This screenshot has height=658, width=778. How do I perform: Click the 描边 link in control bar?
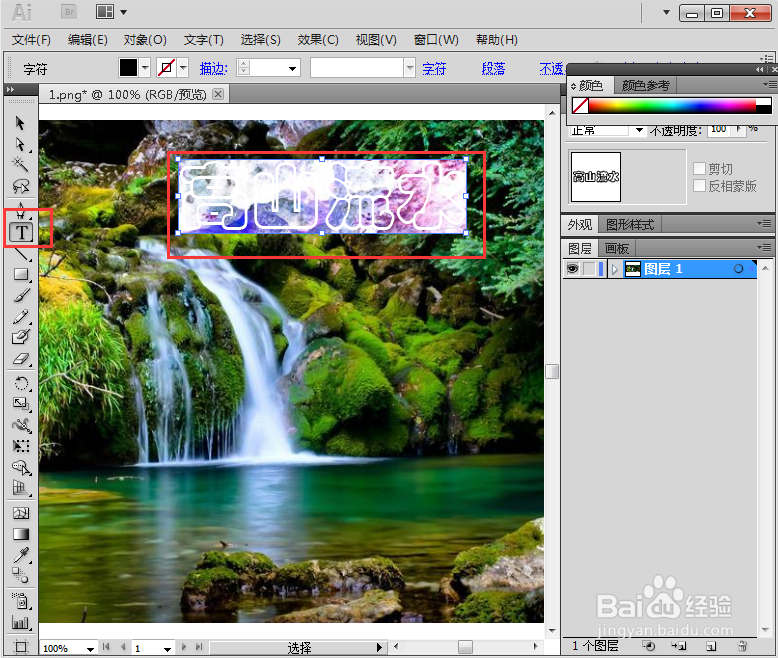pos(214,68)
